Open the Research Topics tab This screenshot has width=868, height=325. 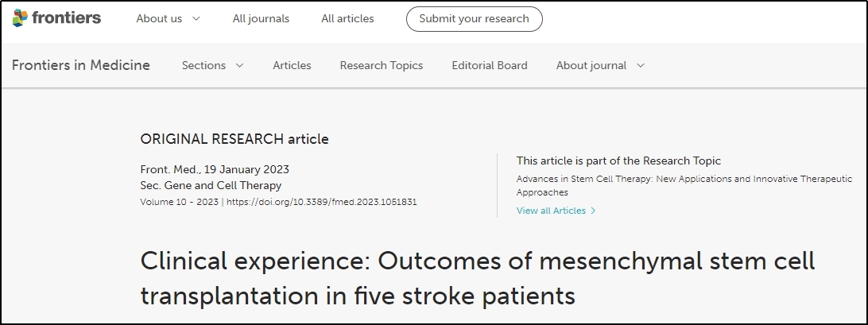(382, 65)
